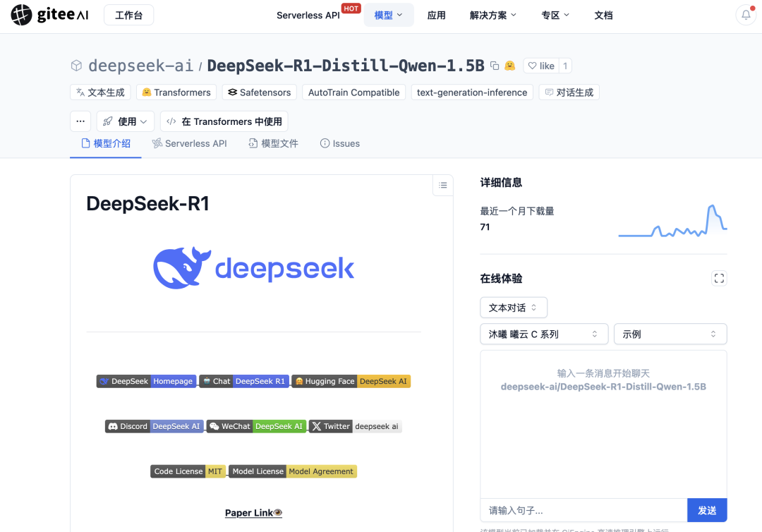Image resolution: width=762 pixels, height=532 pixels.
Task: Open the Twitter deepseek ai badge
Action: point(355,426)
